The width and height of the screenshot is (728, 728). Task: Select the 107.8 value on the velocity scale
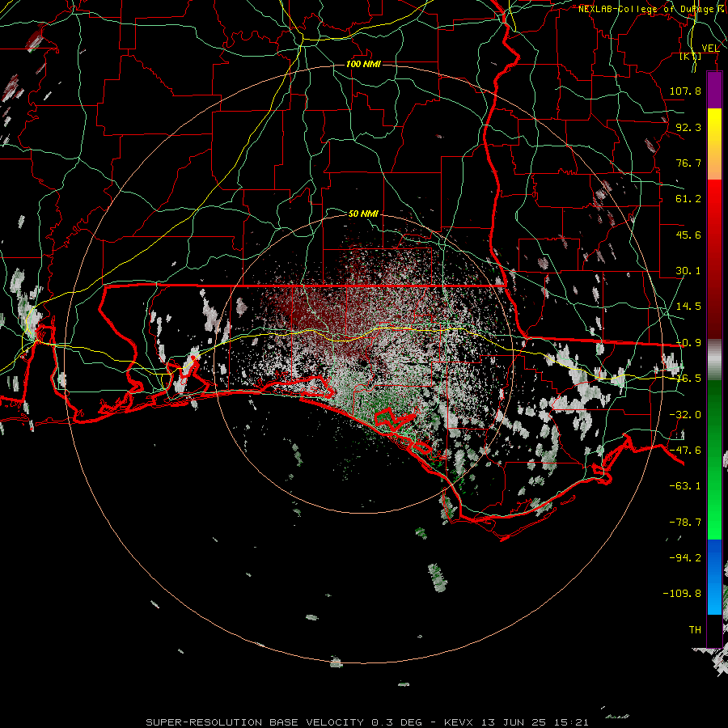685,91
